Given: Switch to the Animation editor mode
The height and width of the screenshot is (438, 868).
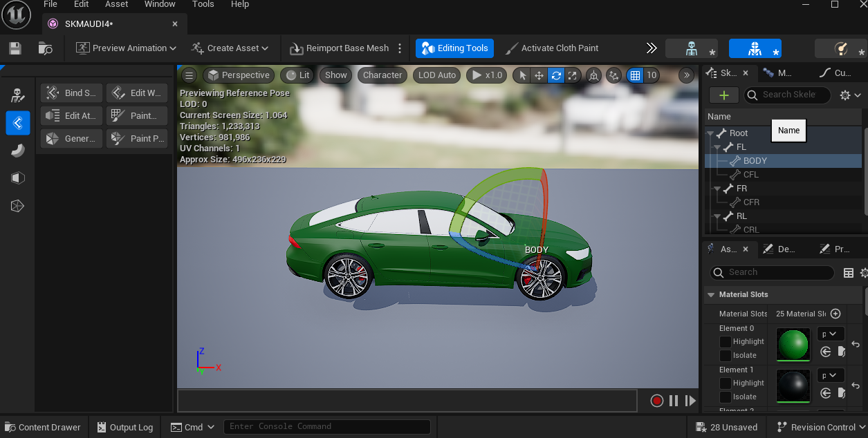Looking at the screenshot, I should (841, 48).
